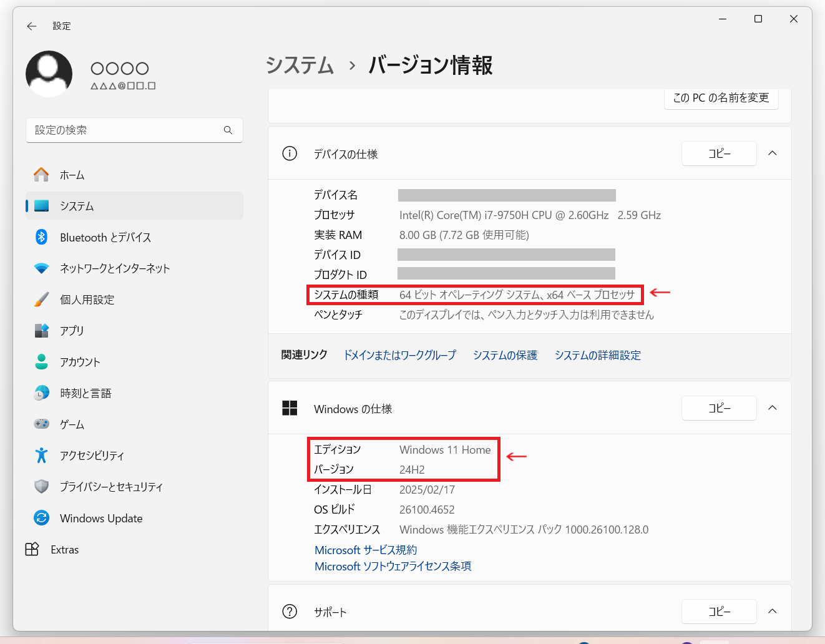Screen dimensions: 825x644
Task: Click the user profile avatar
Action: click(49, 74)
